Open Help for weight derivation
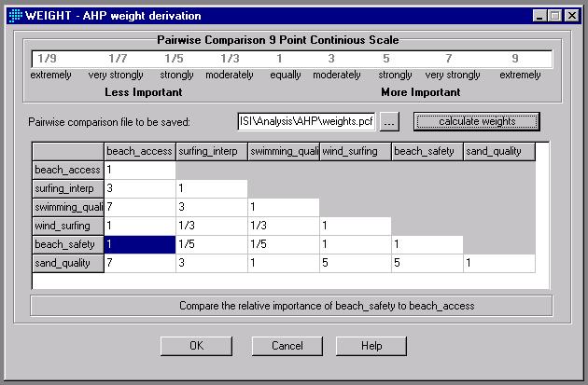The height and width of the screenshot is (385, 588). [371, 346]
